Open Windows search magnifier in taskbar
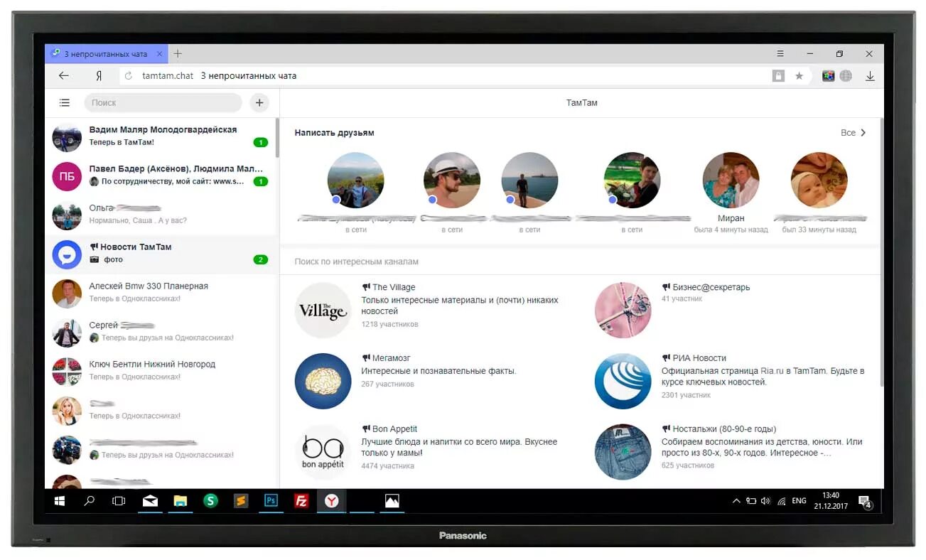Image resolution: width=926 pixels, height=560 pixels. (x=89, y=501)
